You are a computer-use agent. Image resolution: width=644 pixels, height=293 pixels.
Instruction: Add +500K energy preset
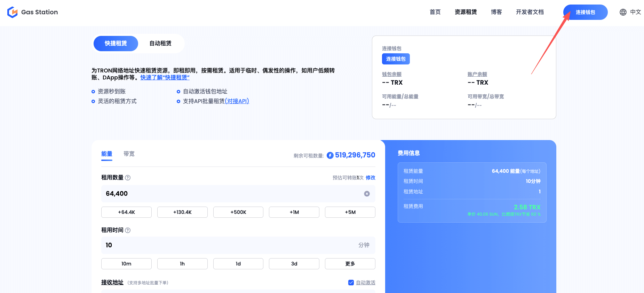[238, 212]
